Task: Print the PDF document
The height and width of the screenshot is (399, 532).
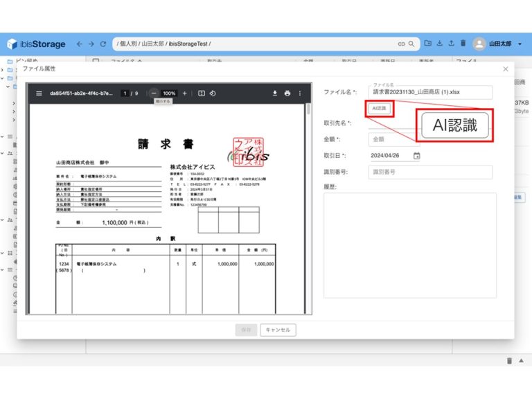Action: [287, 94]
